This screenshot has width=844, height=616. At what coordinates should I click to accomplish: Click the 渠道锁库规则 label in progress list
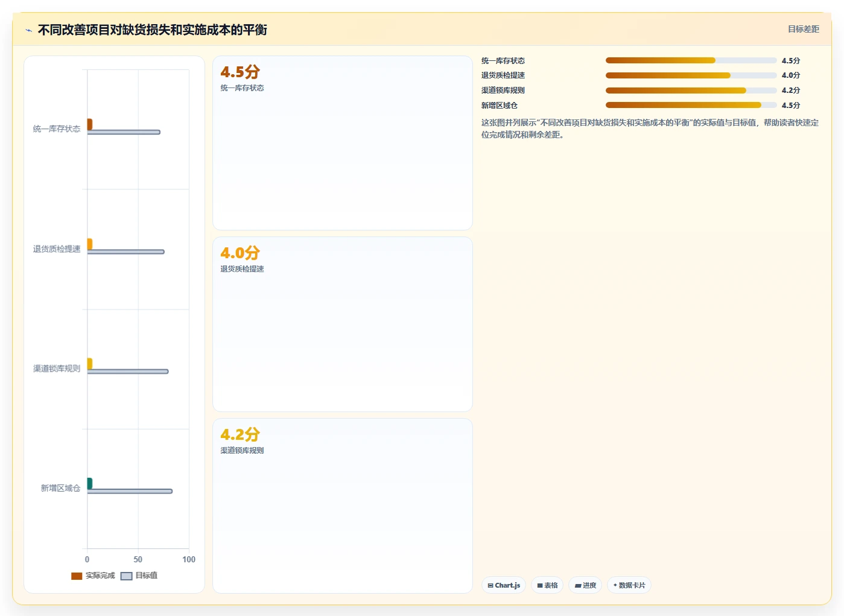pos(503,90)
